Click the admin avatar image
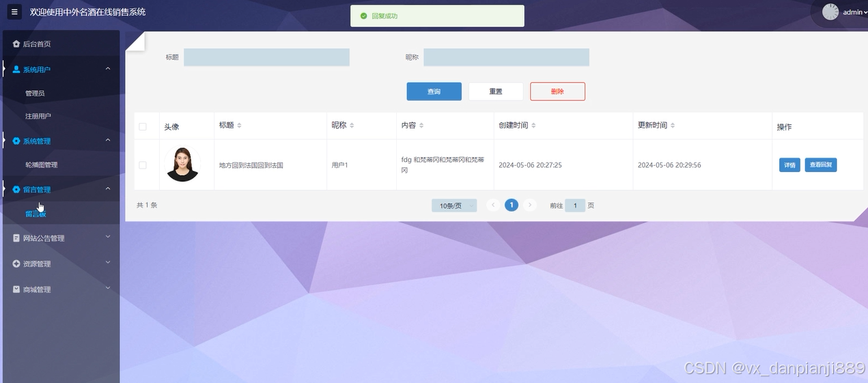 pyautogui.click(x=830, y=12)
